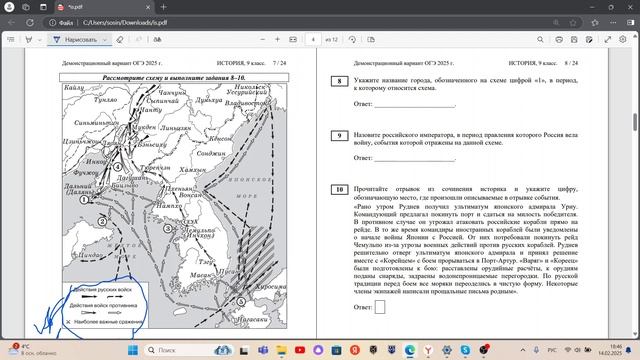Switch the РУС input language
The image size is (640, 360).
[x=552, y=350]
